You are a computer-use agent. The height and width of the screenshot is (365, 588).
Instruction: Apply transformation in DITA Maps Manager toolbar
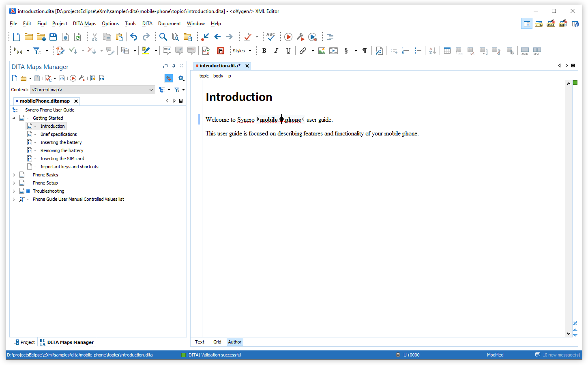point(73,78)
